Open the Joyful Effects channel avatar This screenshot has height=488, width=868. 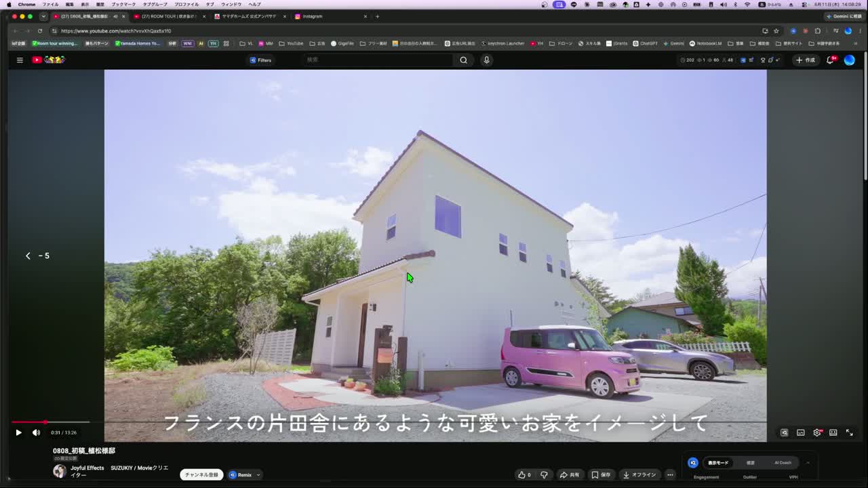(x=60, y=471)
